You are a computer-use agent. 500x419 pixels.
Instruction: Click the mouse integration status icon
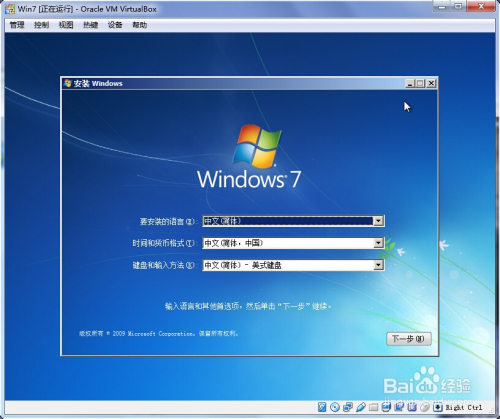425,407
